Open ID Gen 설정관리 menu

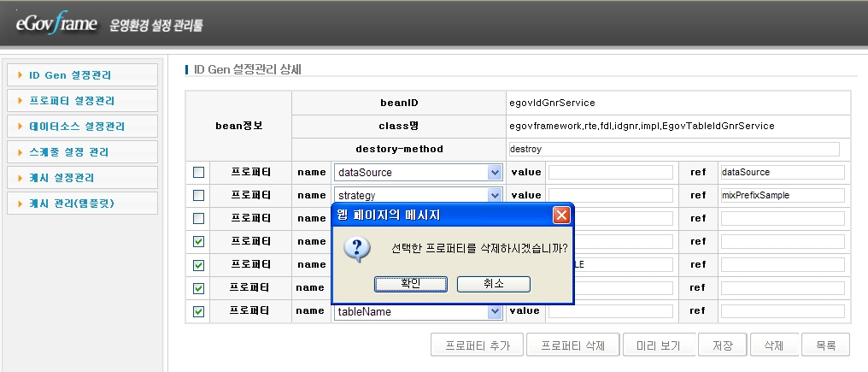pyautogui.click(x=82, y=75)
